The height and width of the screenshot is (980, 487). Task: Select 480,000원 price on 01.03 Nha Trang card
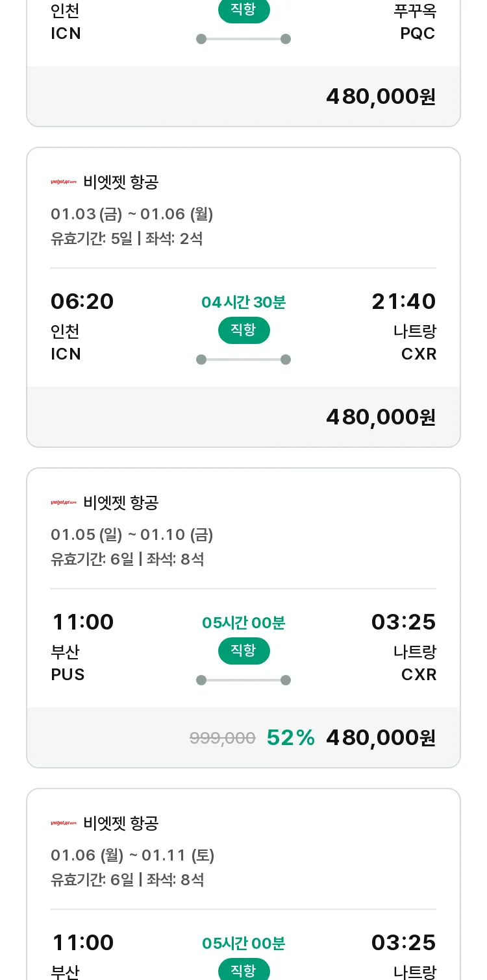[x=381, y=417]
